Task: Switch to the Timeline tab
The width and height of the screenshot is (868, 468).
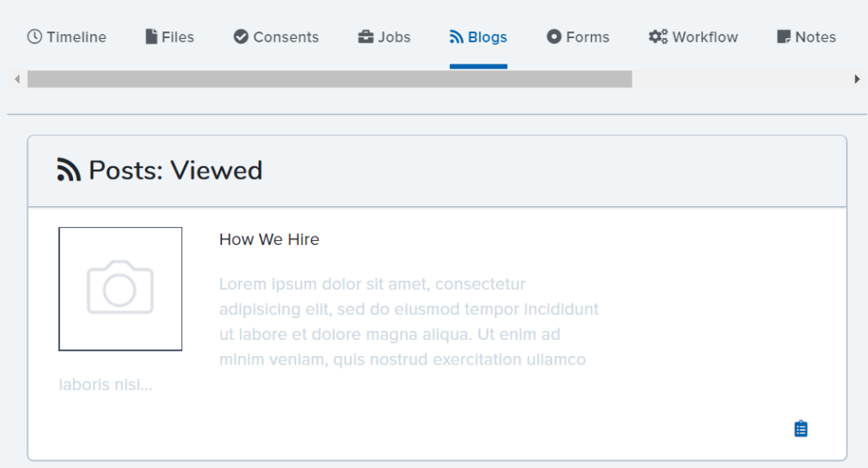Action: (x=66, y=36)
